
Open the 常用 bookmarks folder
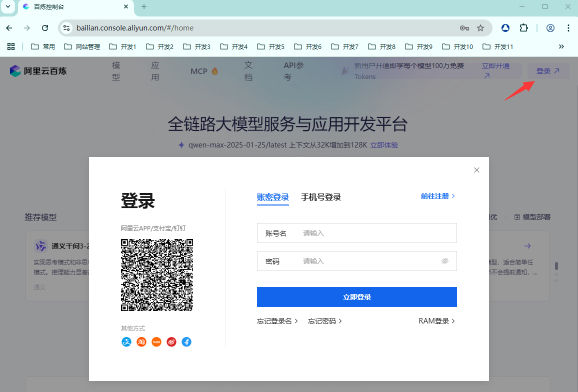(x=43, y=46)
